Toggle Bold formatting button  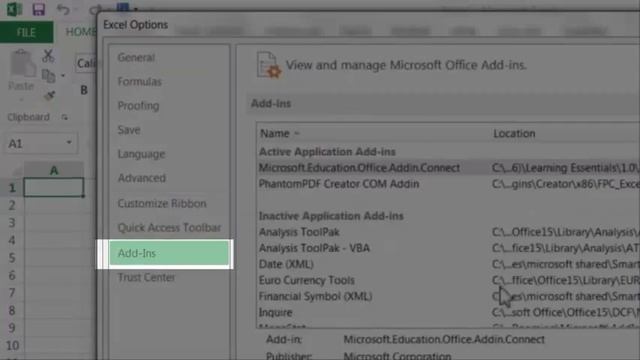point(84,90)
